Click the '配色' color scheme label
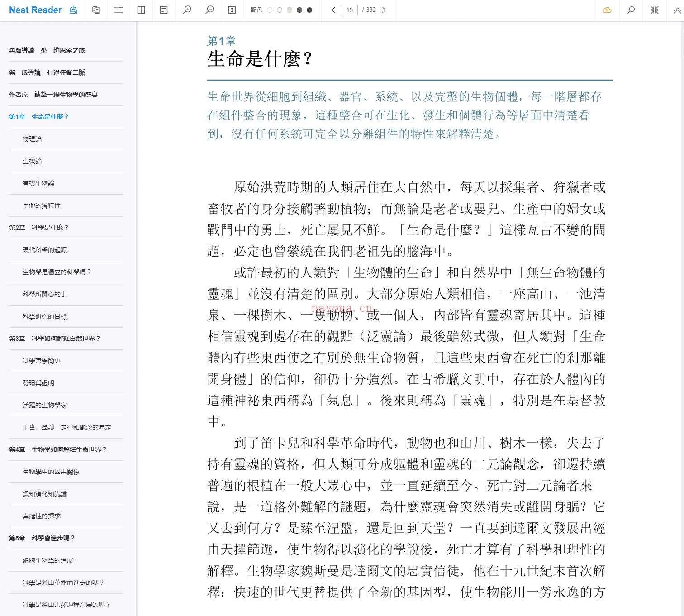 256,10
